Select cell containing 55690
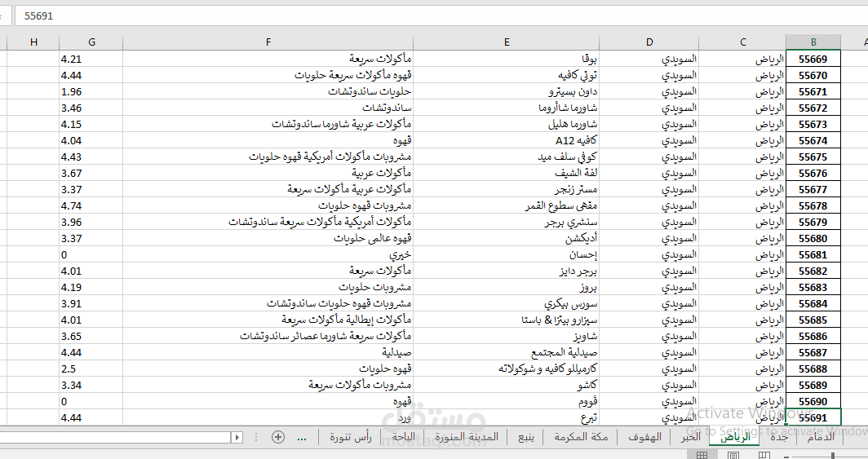 pyautogui.click(x=813, y=401)
